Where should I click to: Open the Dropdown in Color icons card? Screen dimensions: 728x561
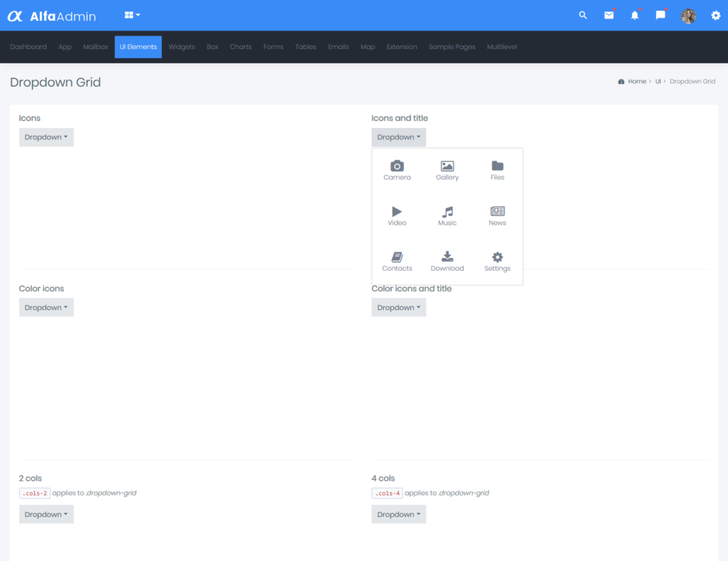coord(46,307)
